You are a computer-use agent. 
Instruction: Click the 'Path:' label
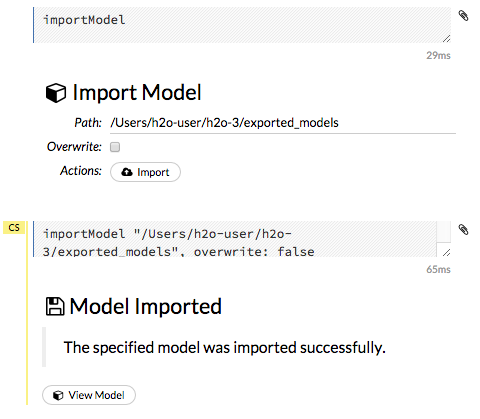coord(88,123)
